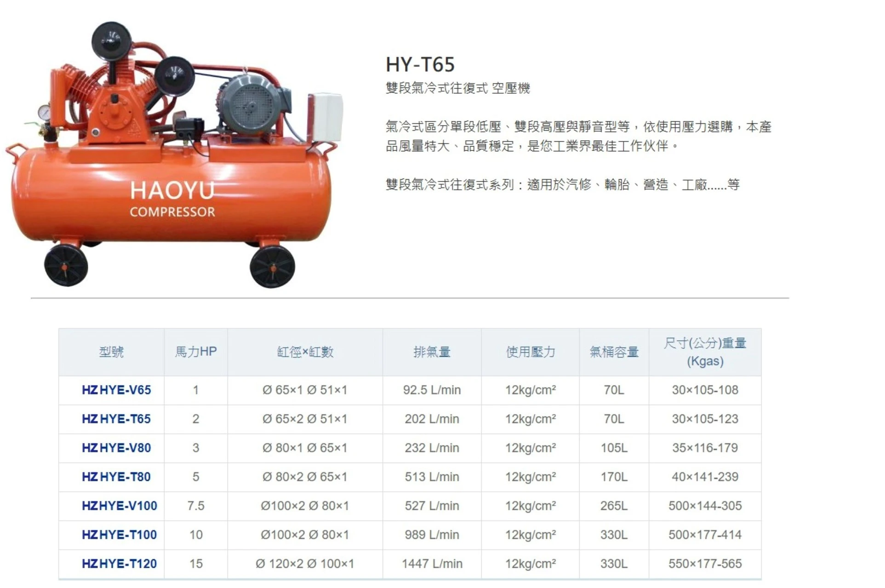Screen dimensions: 885x588
Task: Click cylinder spec Ø 120×2 Ø 100×1
Action: (x=305, y=564)
